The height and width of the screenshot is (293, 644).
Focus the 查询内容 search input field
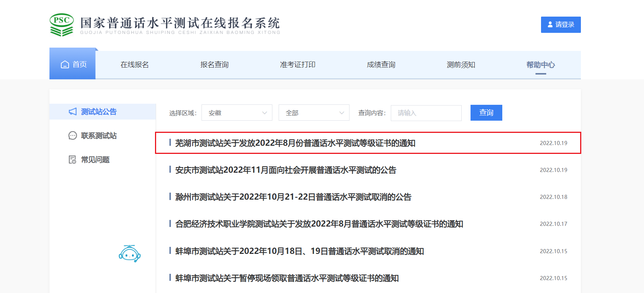[x=426, y=113]
